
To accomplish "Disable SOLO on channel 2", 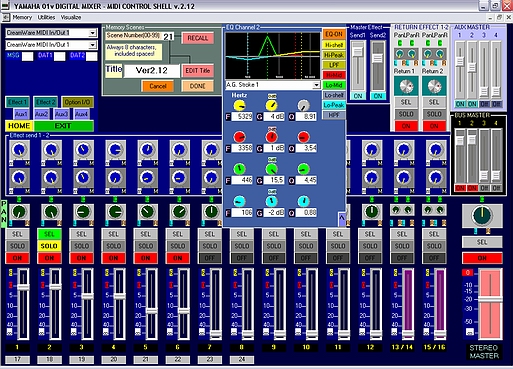I will tap(49, 246).
